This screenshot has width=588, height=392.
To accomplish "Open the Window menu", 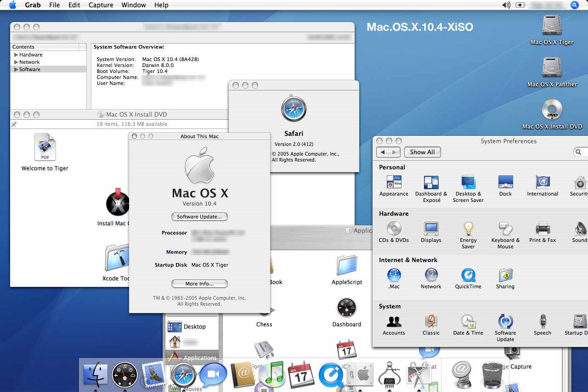I will pyautogui.click(x=134, y=5).
